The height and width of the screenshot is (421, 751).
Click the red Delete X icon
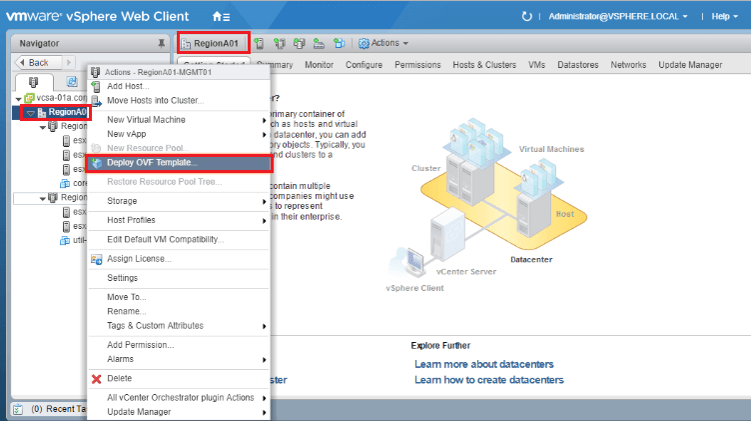pyautogui.click(x=96, y=379)
